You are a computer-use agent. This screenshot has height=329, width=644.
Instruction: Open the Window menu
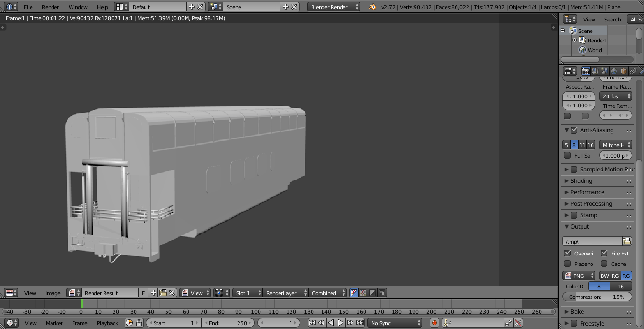tap(78, 7)
